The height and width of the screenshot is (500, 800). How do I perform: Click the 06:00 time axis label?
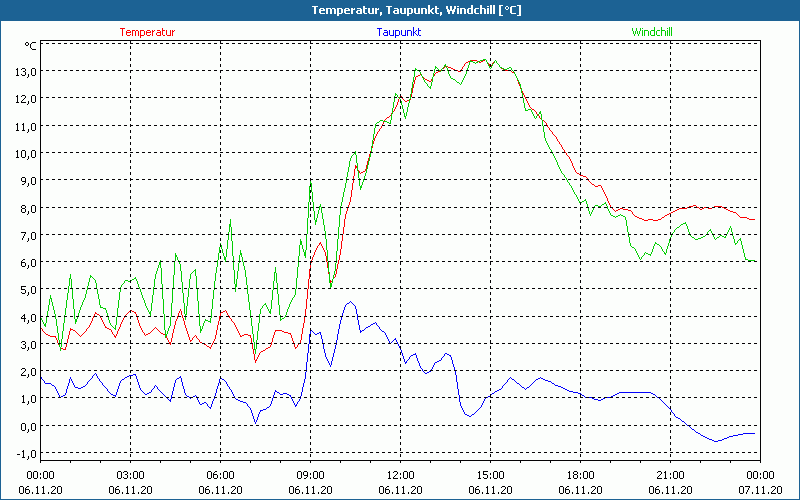coord(220,476)
